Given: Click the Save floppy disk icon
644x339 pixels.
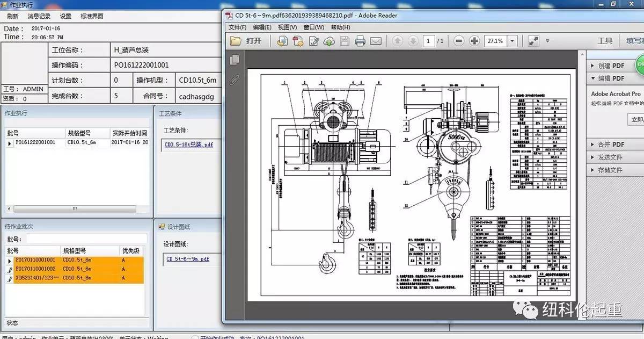Looking at the screenshot, I should (345, 41).
